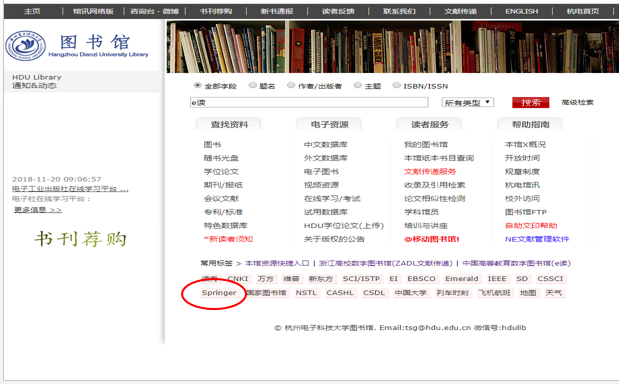619x384 pixels.
Task: Select the 全部字段 radio button
Action: pyautogui.click(x=197, y=85)
